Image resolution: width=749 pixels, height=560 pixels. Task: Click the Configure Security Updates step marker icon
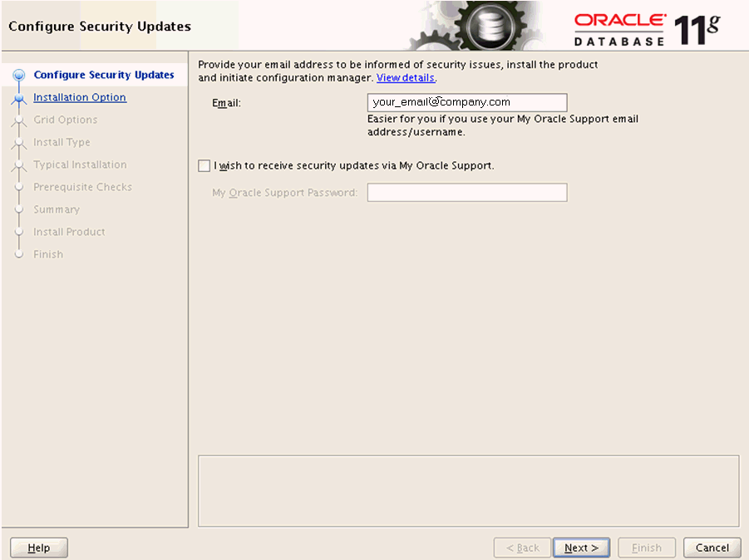[18, 75]
